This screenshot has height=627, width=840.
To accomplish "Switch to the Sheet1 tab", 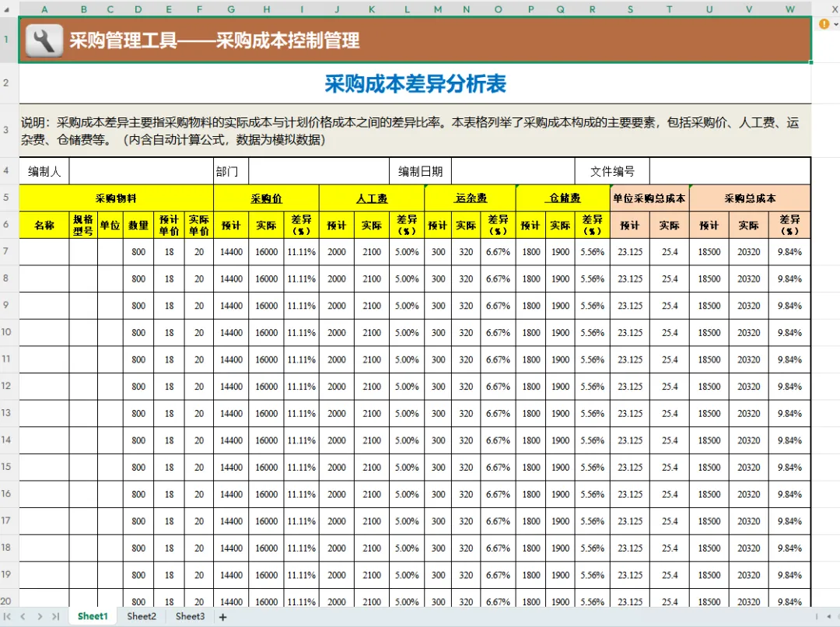I will point(93,616).
